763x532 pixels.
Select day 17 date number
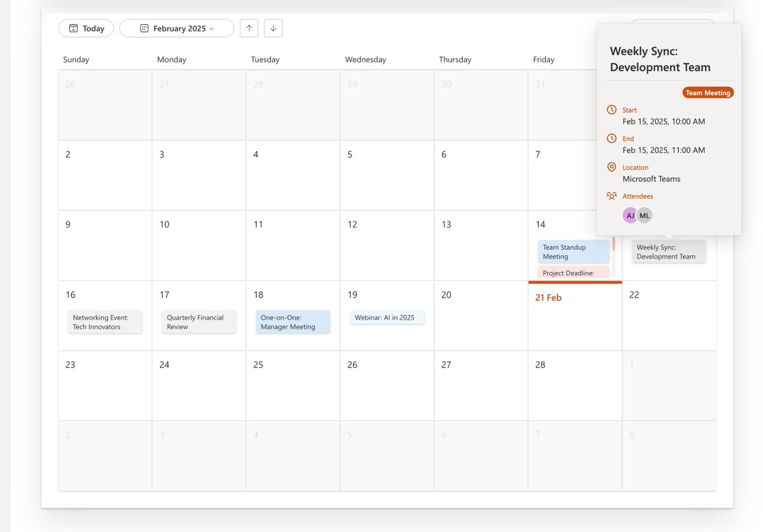[x=164, y=295]
